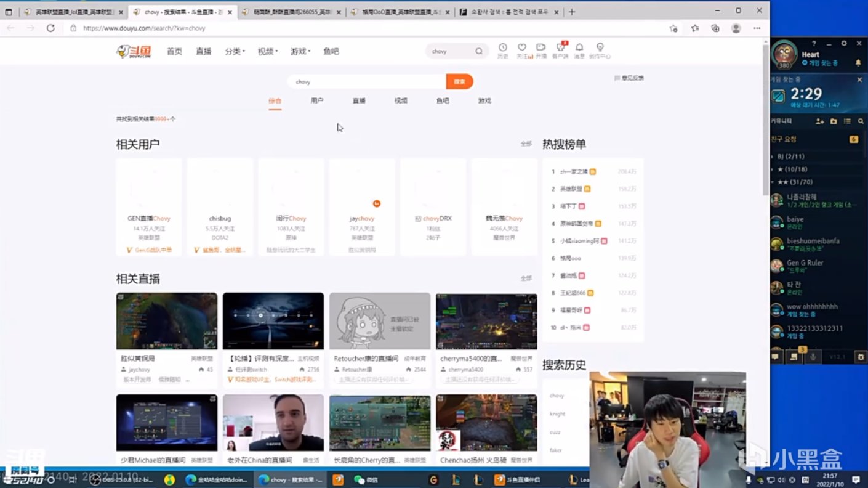This screenshot has width=868, height=488.
Task: Click LoL notifications bell beside Heart
Action: point(858,63)
